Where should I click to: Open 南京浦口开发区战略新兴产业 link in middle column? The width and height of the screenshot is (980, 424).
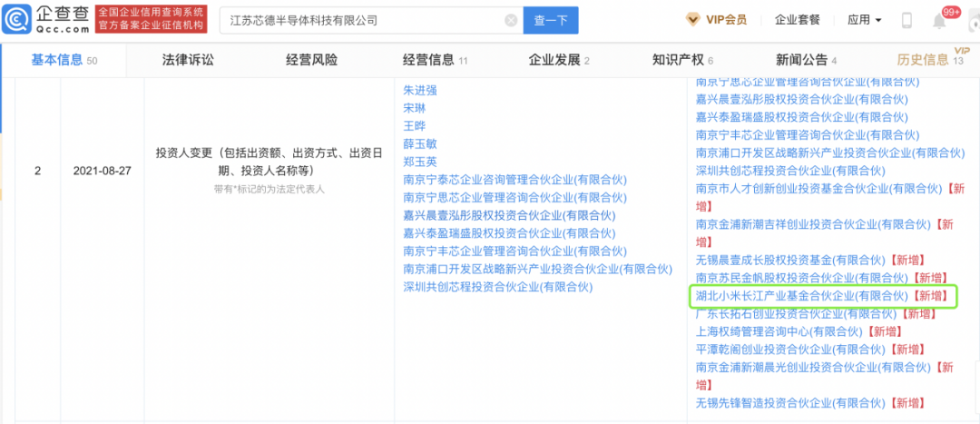pyautogui.click(x=537, y=270)
